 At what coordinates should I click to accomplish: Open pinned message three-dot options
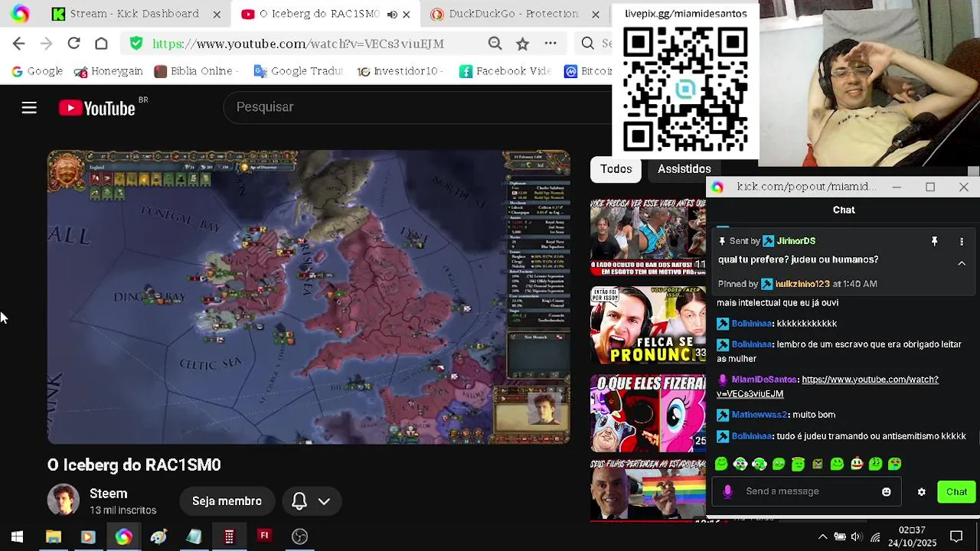pos(962,242)
